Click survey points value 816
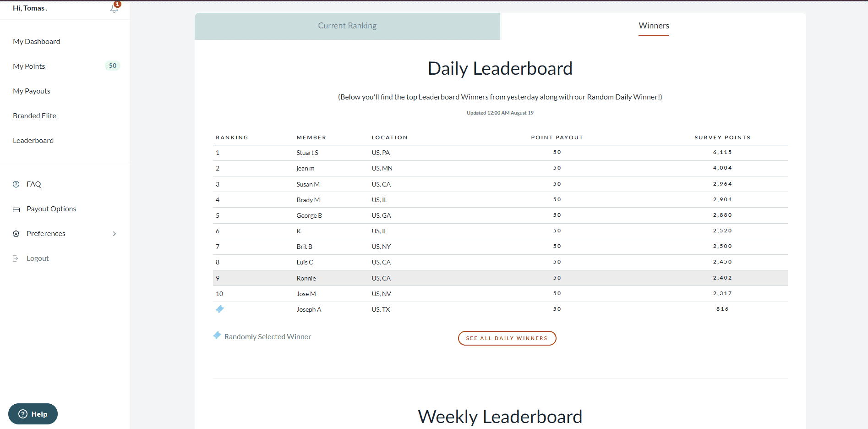 [x=722, y=309]
